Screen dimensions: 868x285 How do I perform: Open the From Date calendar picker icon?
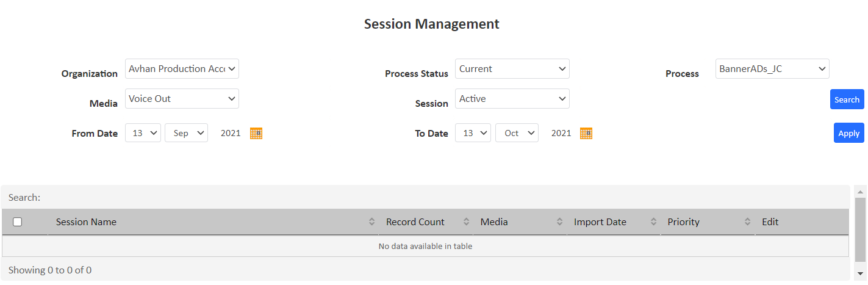coord(256,133)
